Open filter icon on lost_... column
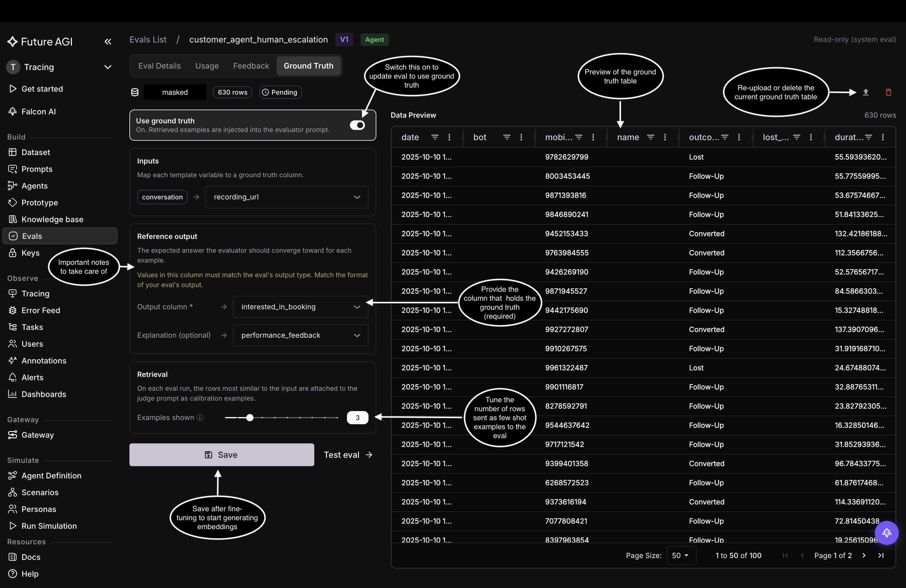906x588 pixels. tap(796, 137)
